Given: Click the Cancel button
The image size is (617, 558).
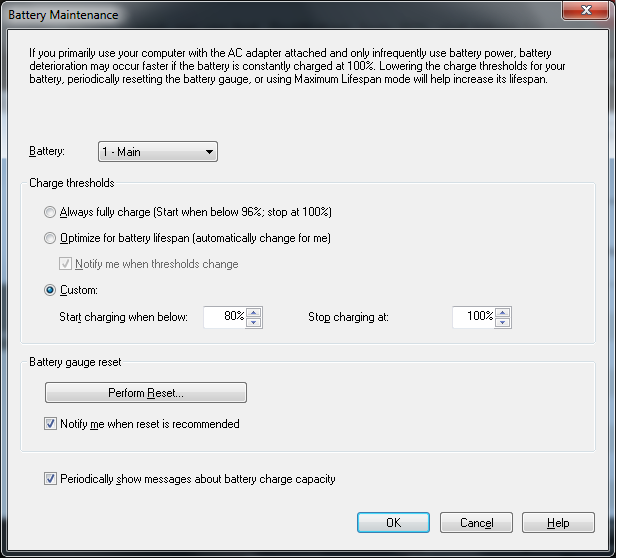Looking at the screenshot, I should (x=476, y=523).
